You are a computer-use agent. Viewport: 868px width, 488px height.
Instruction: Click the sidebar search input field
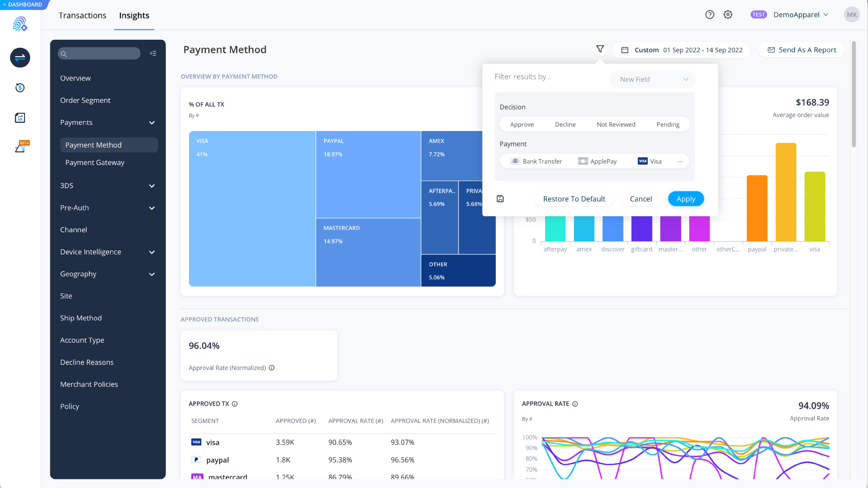(x=99, y=53)
